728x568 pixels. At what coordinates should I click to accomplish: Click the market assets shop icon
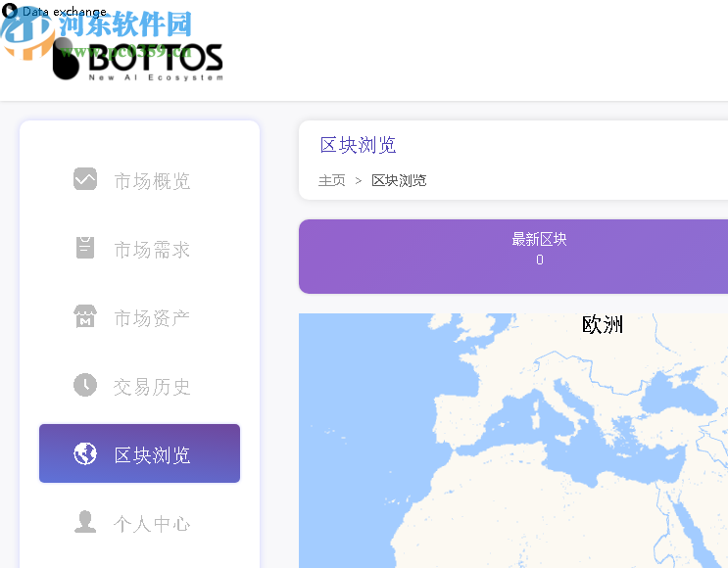[x=85, y=316]
